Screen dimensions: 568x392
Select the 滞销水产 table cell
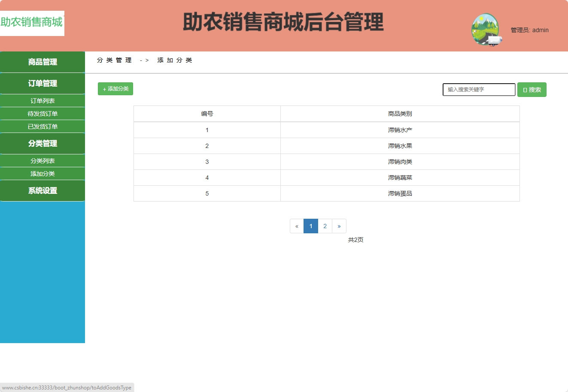click(x=400, y=130)
